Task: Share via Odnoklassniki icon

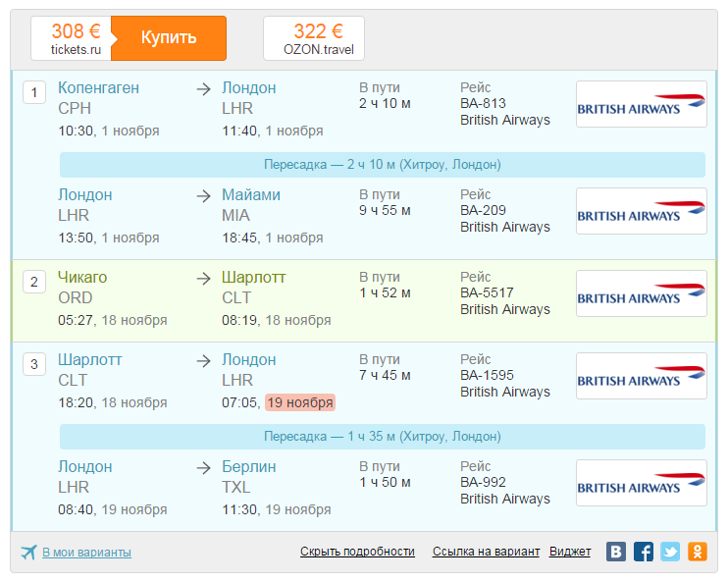Action: pyautogui.click(x=698, y=552)
